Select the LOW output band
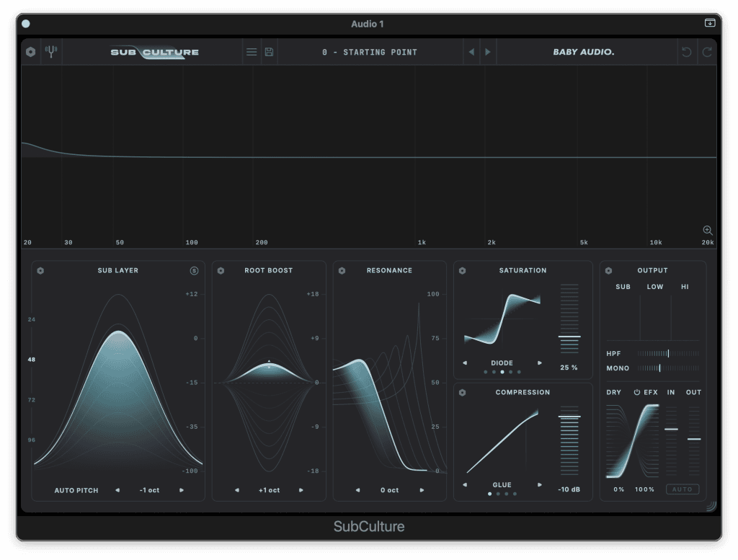 tap(654, 287)
